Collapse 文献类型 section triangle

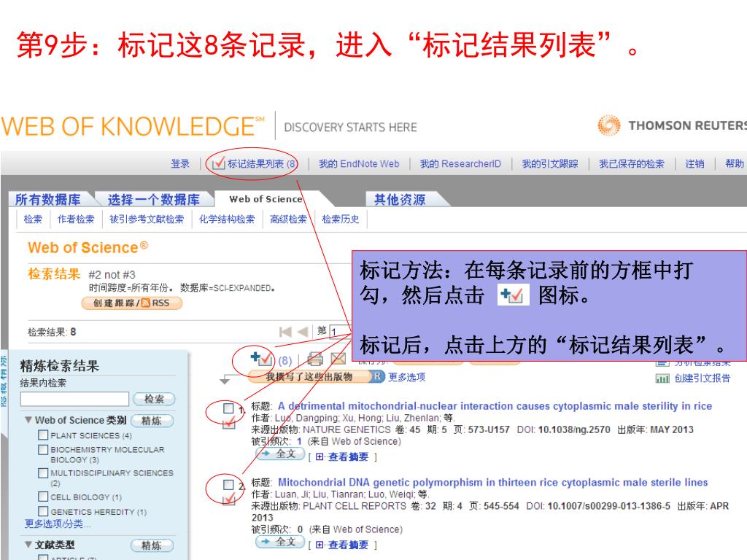(28, 544)
